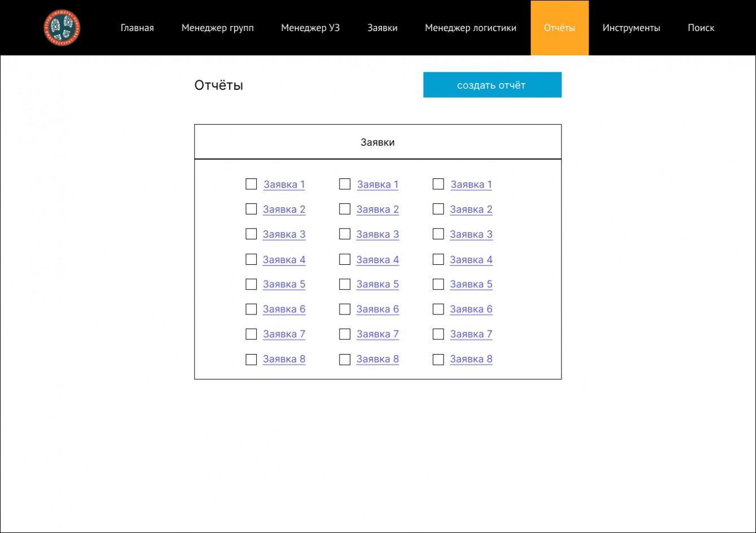Follow the Заявка 6 link in the middle column
The height and width of the screenshot is (533, 756).
point(378,309)
